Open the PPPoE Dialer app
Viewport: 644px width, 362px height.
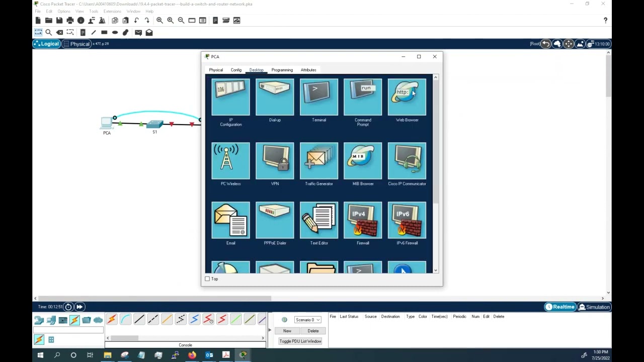[x=275, y=220]
